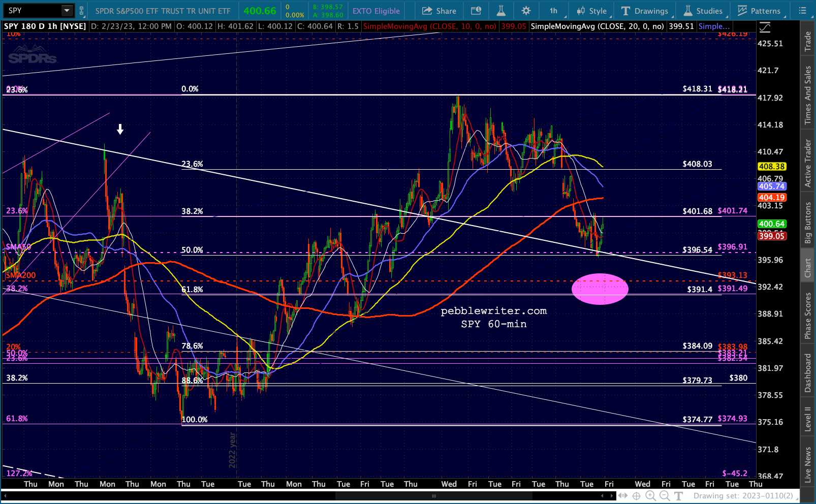The image size is (816, 504).
Task: Open chart settings gear icon
Action: (x=526, y=11)
